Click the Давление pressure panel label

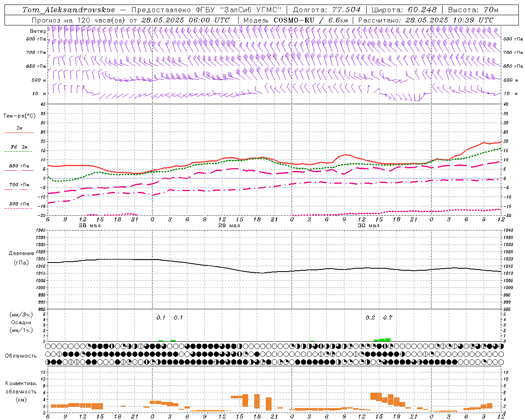click(21, 253)
